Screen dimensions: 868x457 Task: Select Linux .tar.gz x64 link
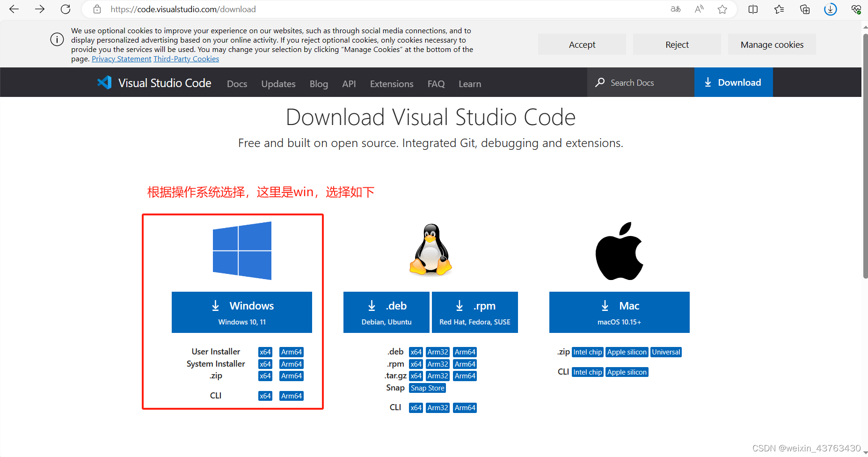pyautogui.click(x=416, y=376)
